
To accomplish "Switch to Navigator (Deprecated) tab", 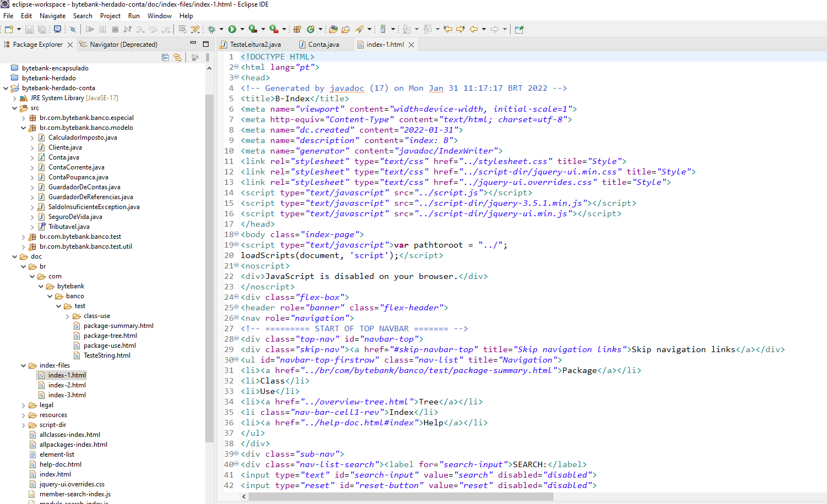I will tap(118, 45).
